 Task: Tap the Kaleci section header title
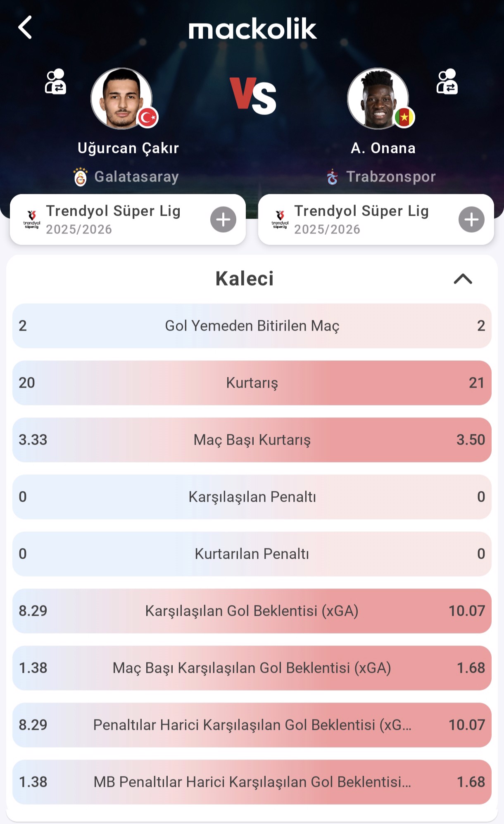pos(245,279)
